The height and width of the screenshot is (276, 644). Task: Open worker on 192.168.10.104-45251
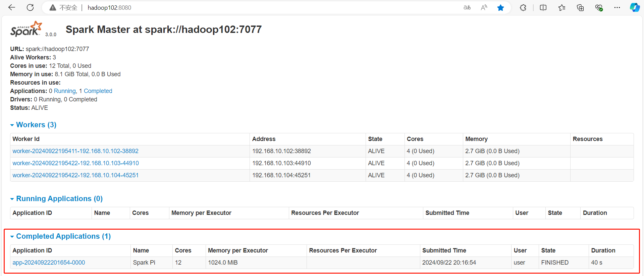(x=75, y=175)
